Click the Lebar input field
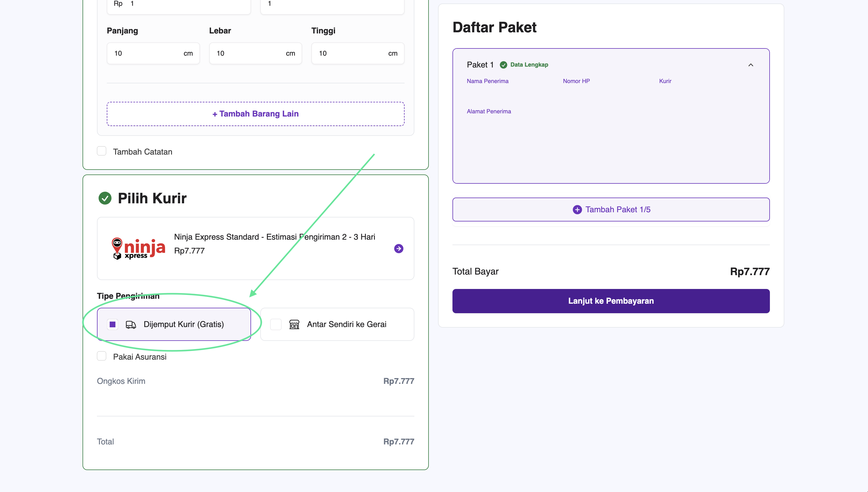 point(256,53)
